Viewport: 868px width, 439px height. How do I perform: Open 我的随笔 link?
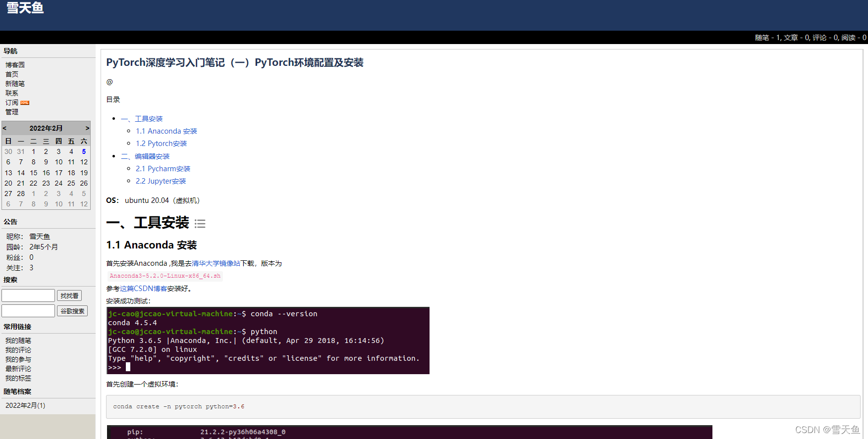pos(18,341)
